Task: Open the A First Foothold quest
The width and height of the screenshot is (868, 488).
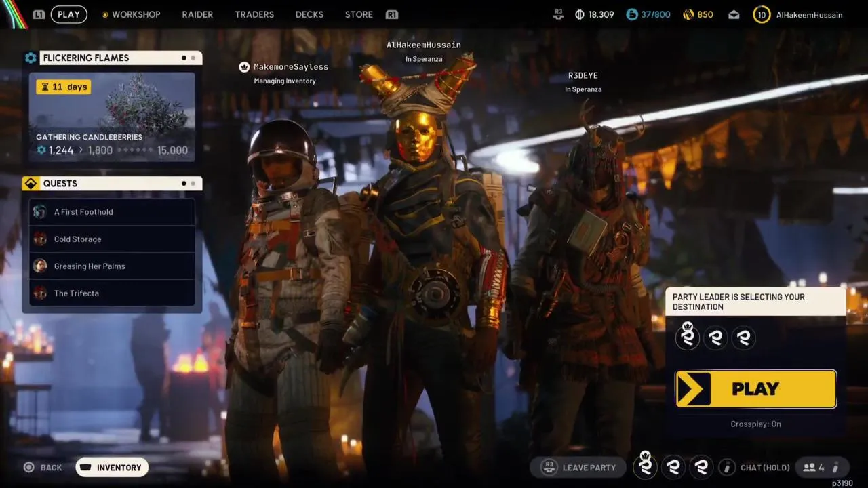Action: click(112, 211)
